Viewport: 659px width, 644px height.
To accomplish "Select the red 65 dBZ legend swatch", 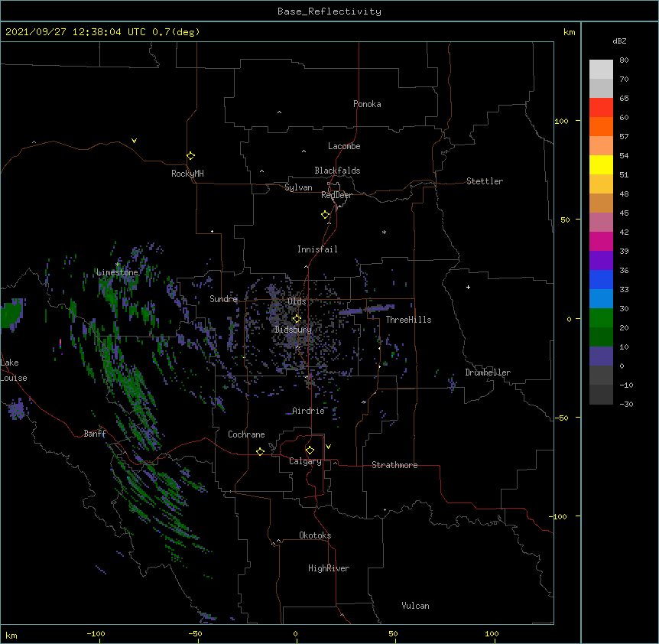I will (601, 108).
